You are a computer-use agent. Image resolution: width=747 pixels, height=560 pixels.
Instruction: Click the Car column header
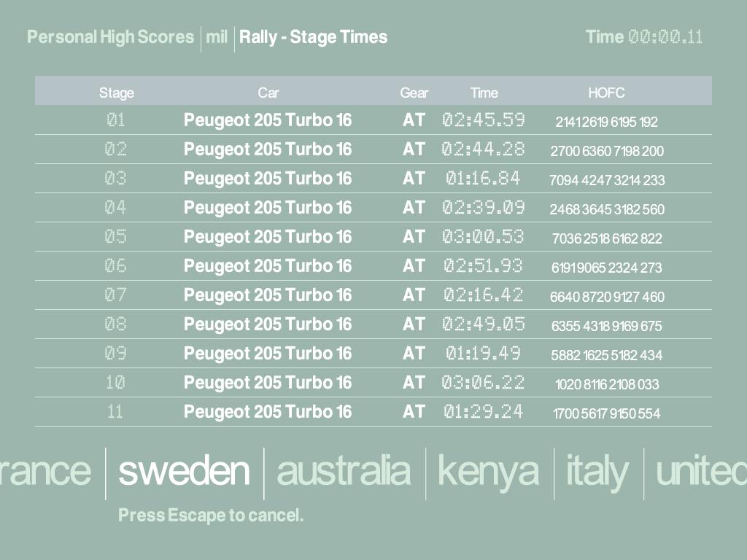268,93
